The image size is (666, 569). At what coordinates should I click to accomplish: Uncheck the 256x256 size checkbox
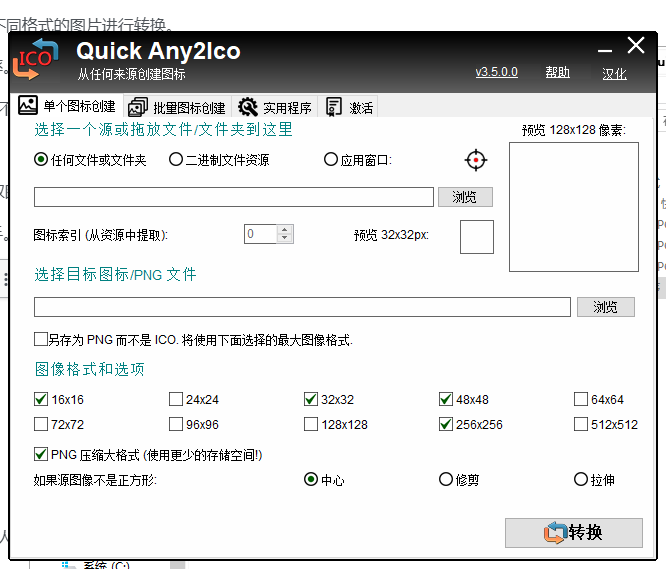click(x=446, y=424)
